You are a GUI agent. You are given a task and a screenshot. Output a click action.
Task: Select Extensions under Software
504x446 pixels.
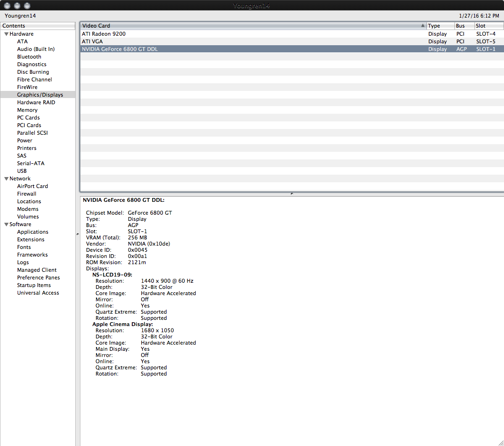coord(30,239)
